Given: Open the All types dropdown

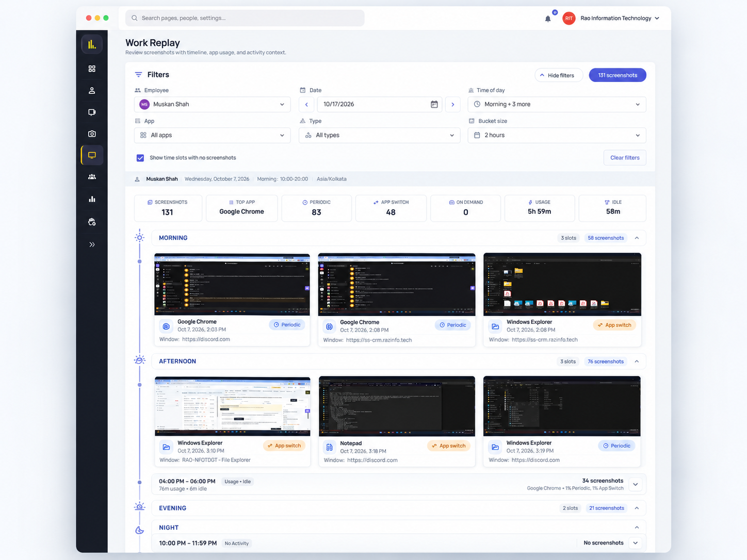Looking at the screenshot, I should [x=379, y=135].
